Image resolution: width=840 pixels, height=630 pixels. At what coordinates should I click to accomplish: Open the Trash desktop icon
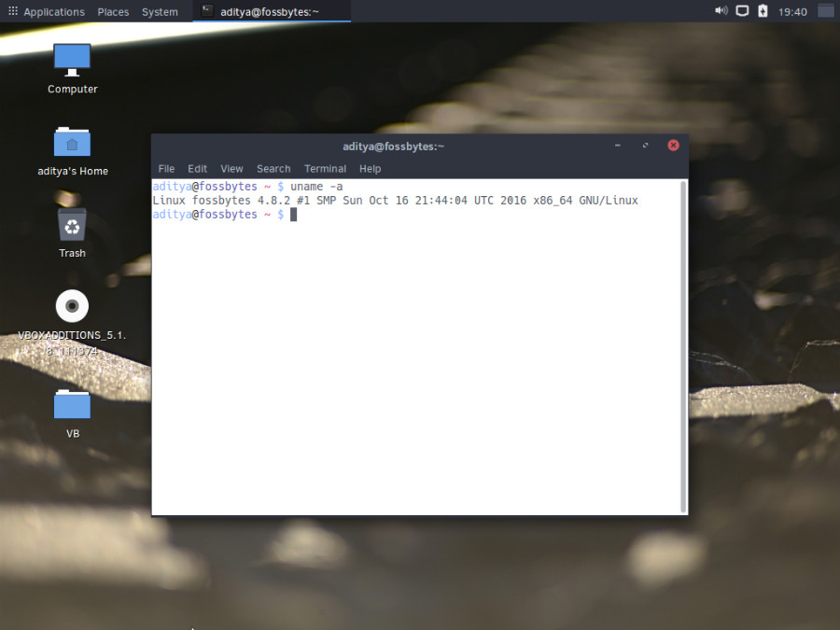[x=72, y=225]
